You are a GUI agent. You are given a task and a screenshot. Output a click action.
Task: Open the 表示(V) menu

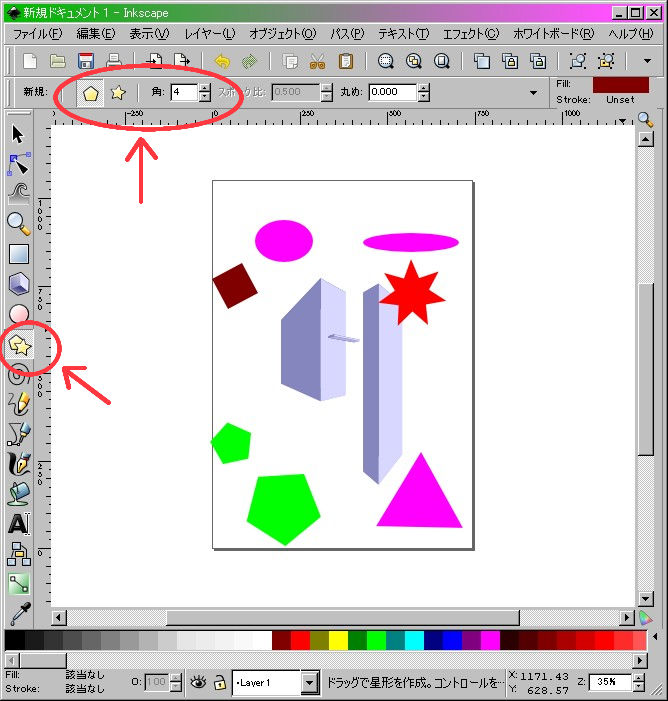coord(149,34)
